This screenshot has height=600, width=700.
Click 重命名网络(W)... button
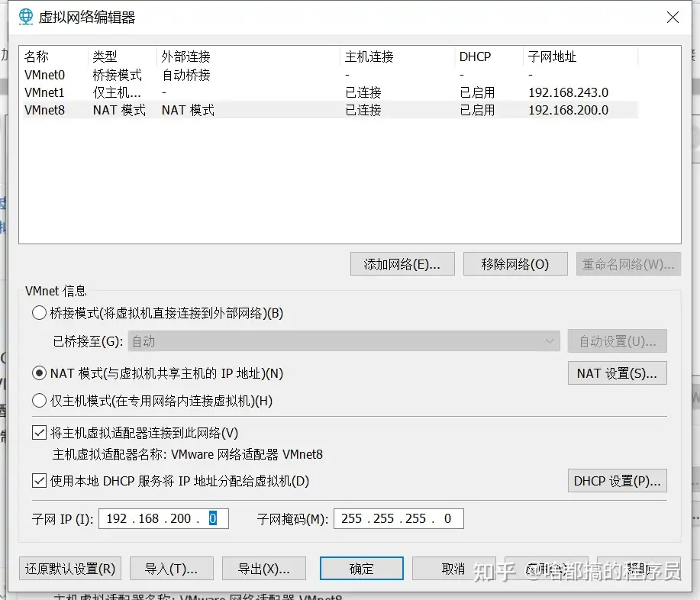tap(628, 264)
